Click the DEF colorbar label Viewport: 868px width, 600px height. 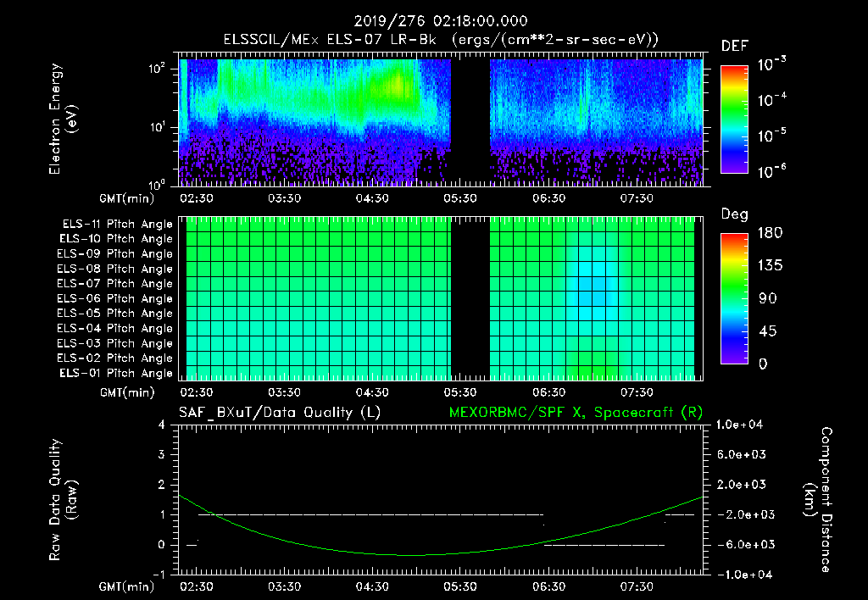tap(735, 47)
